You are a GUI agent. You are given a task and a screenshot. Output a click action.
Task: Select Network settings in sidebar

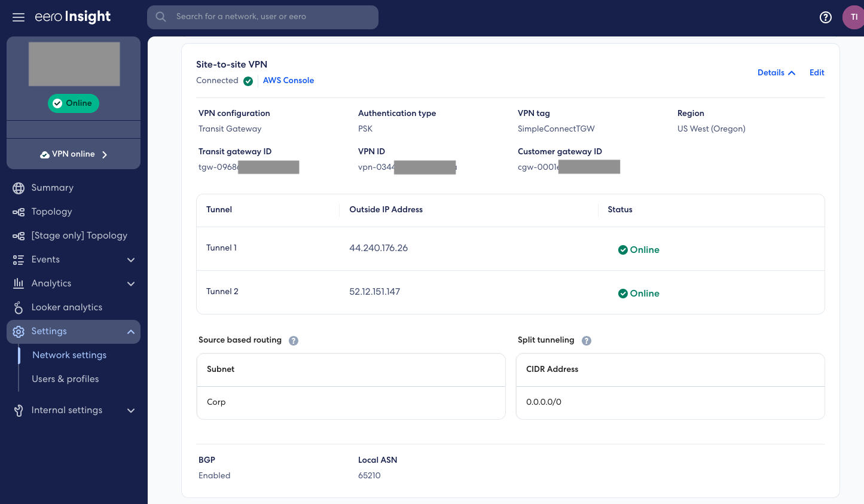(69, 355)
